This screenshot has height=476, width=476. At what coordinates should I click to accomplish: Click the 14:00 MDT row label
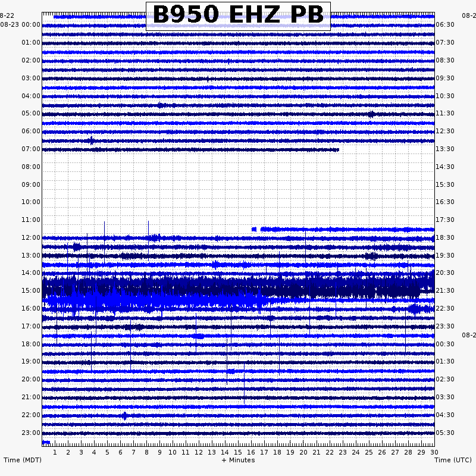pyautogui.click(x=31, y=273)
